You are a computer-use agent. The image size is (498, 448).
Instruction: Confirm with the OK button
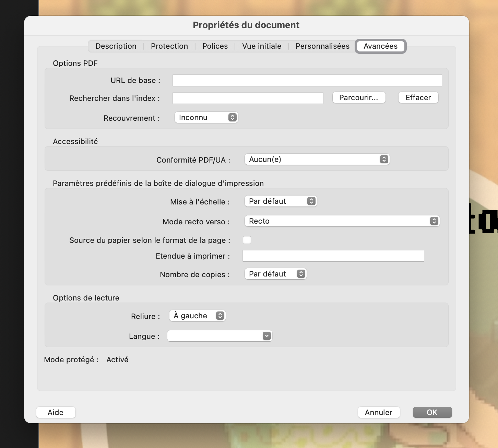pyautogui.click(x=432, y=412)
